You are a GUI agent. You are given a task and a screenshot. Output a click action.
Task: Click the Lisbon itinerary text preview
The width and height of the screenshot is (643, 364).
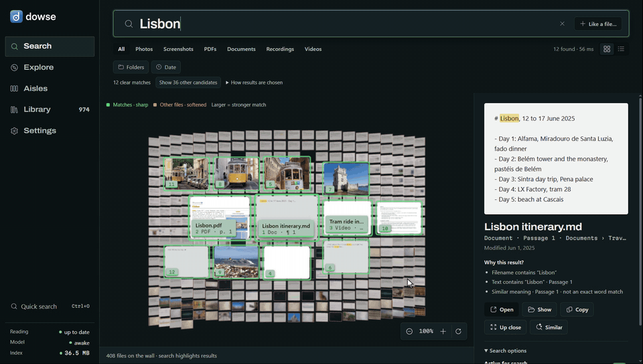556,159
